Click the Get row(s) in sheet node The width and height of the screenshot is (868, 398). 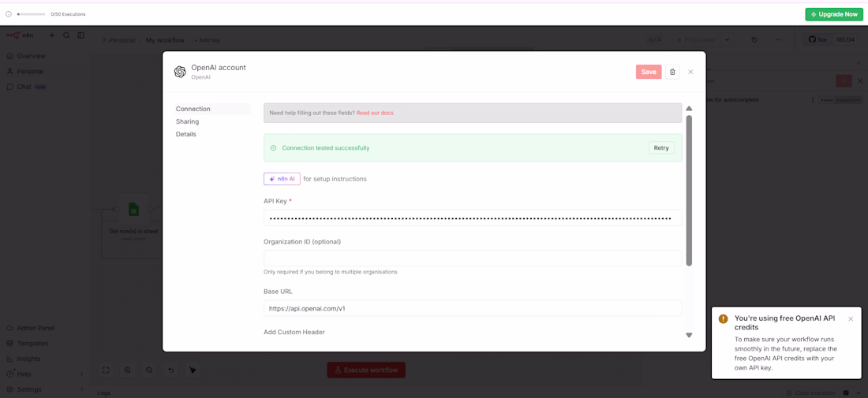(x=133, y=209)
